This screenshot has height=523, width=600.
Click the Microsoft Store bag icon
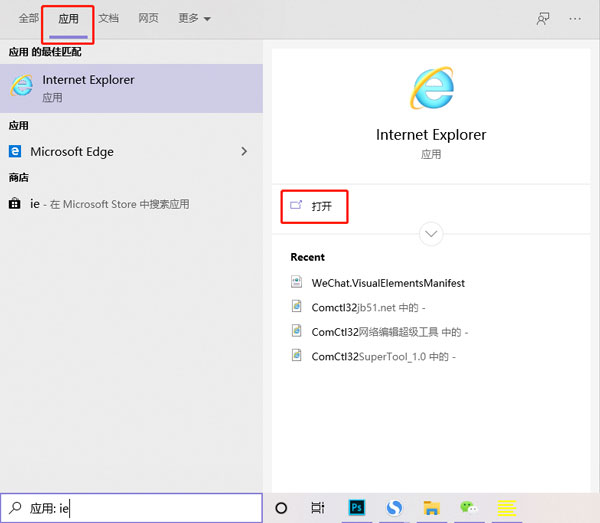15,203
